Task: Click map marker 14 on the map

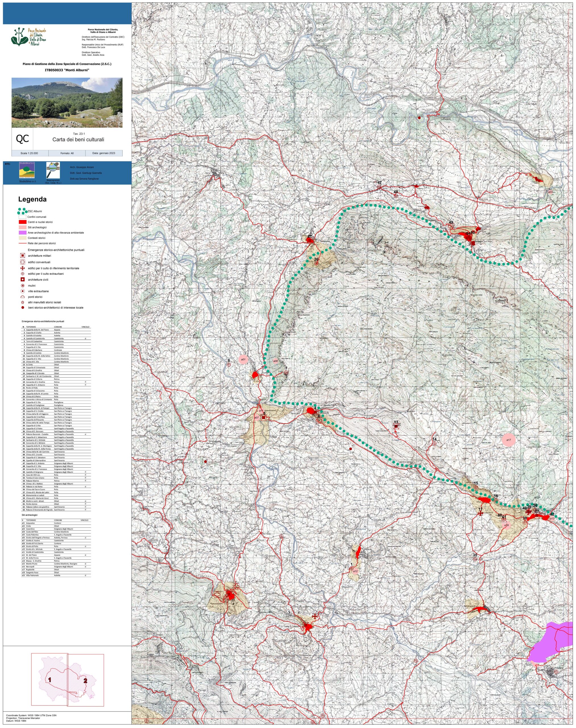Action: (x=434, y=443)
